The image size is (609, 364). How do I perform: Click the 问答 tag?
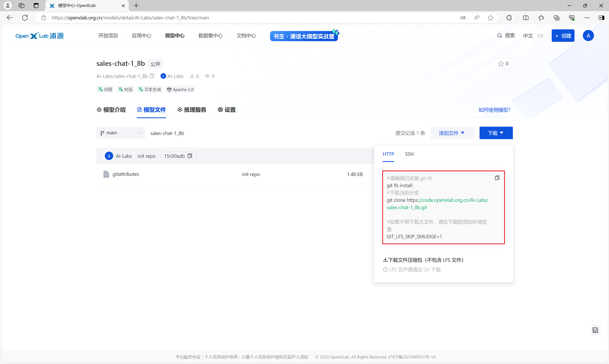pos(105,90)
